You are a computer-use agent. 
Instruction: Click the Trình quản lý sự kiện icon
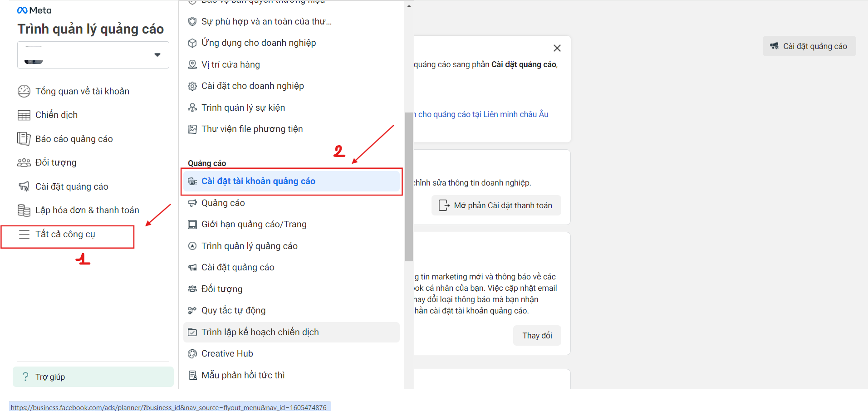(192, 108)
